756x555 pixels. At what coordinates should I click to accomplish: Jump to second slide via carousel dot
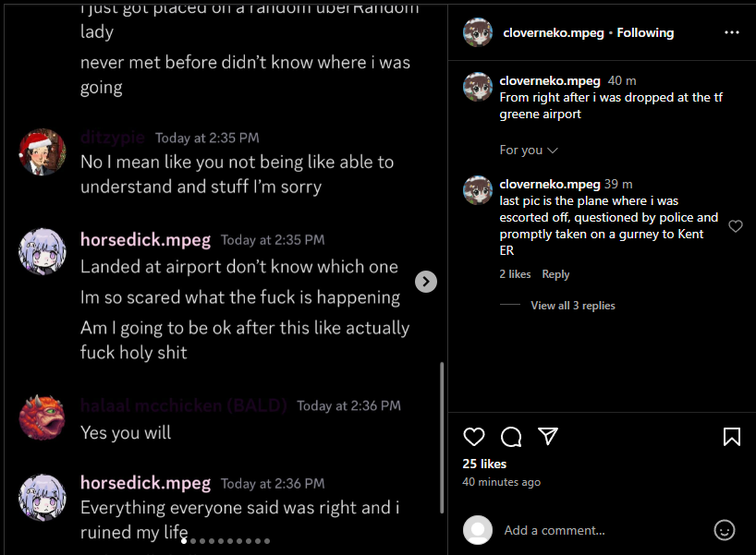pyautogui.click(x=193, y=541)
